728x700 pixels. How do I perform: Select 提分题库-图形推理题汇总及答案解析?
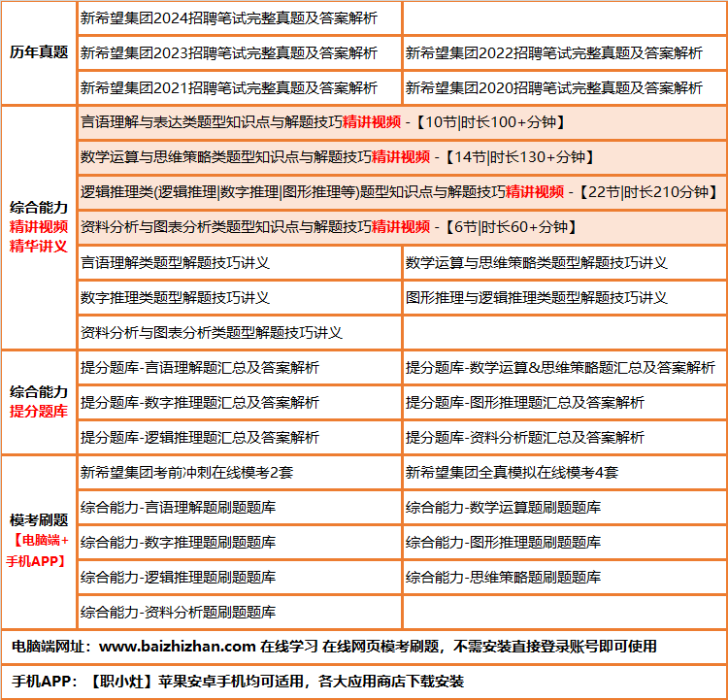565,402
